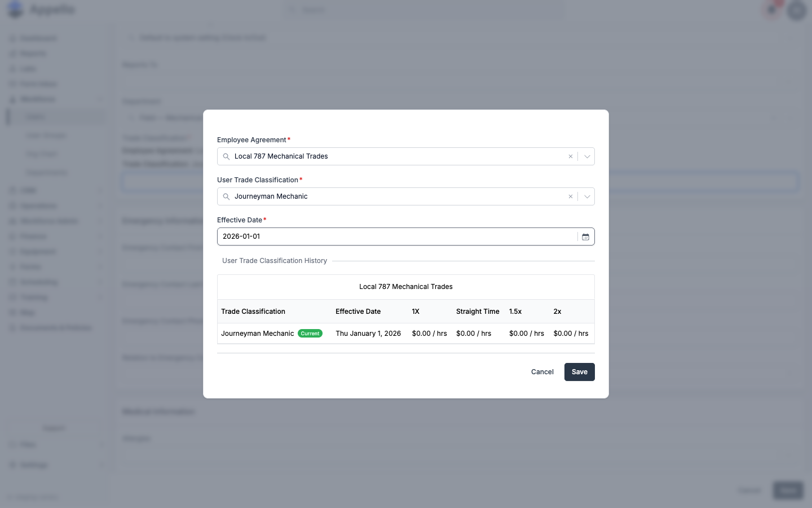Open the Effective Date calendar picker
The width and height of the screenshot is (812, 508).
(x=585, y=237)
